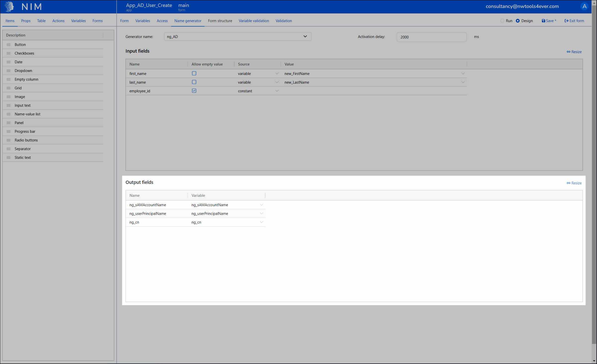Check allow empty value for first_name
Image resolution: width=597 pixels, height=364 pixels.
194,73
